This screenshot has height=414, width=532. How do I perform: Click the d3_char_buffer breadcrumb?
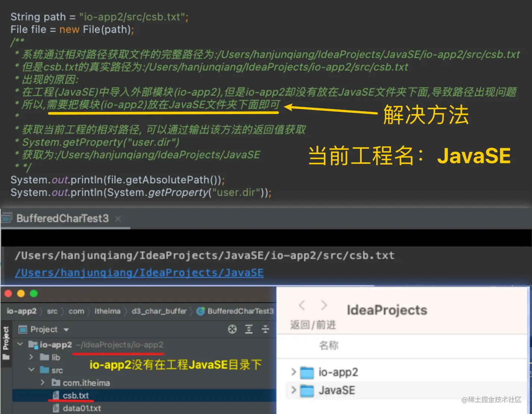[159, 311]
